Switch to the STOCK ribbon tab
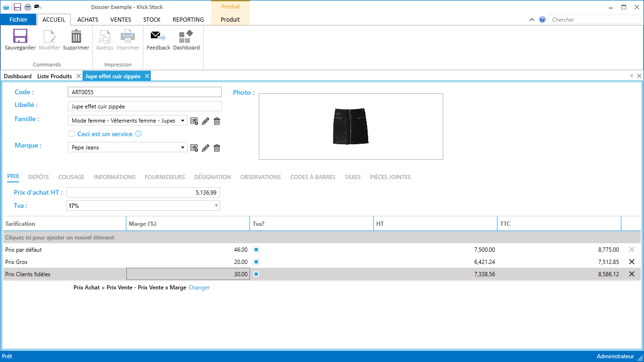Viewport: 644px width, 362px height. [x=152, y=19]
